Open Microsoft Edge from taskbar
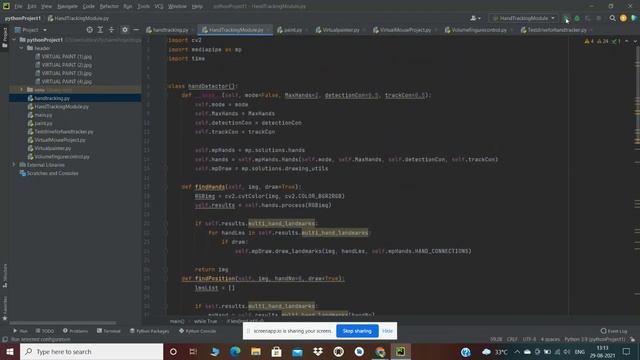The height and width of the screenshot is (360, 640). coord(235,352)
